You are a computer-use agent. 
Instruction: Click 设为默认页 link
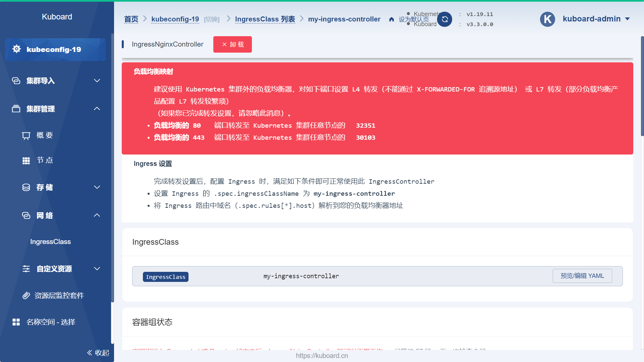coord(414,19)
